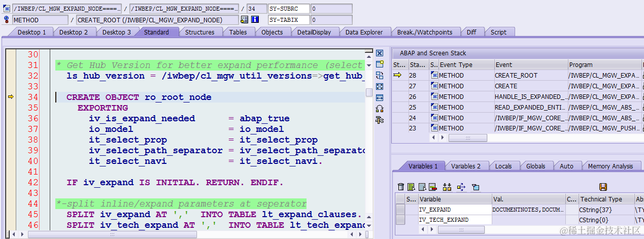Click the CREATE_ROOT event cell in stack
Screen dimensions: 644x239
pyautogui.click(x=531, y=75)
